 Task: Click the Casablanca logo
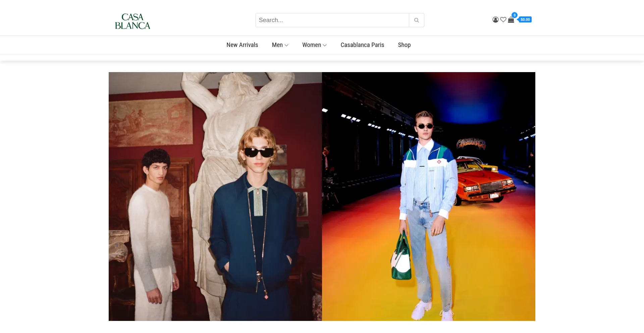[132, 21]
